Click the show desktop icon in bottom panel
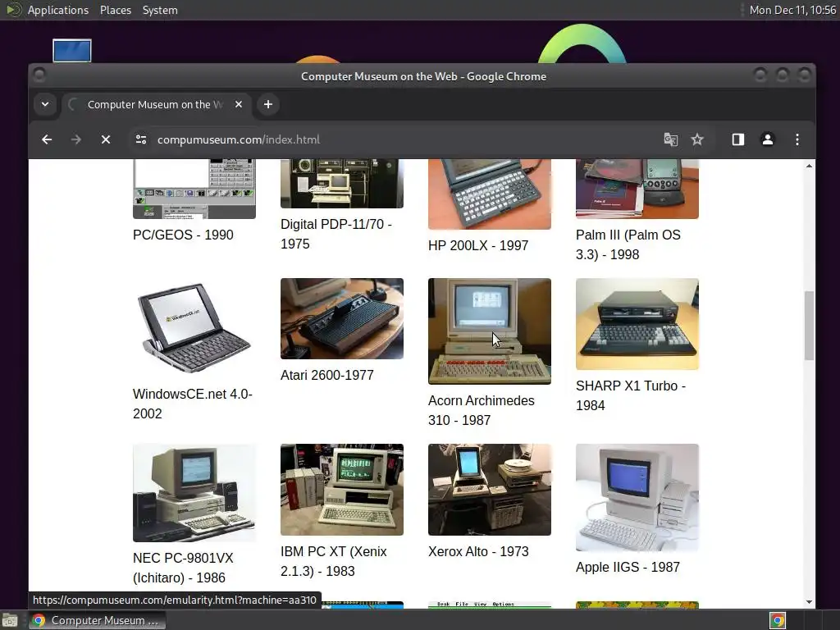 point(10,620)
